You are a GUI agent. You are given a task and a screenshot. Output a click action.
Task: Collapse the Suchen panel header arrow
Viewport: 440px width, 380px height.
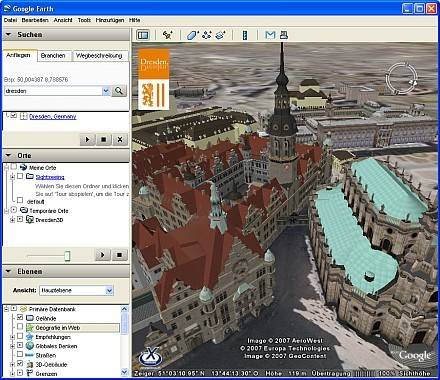pyautogui.click(x=9, y=34)
